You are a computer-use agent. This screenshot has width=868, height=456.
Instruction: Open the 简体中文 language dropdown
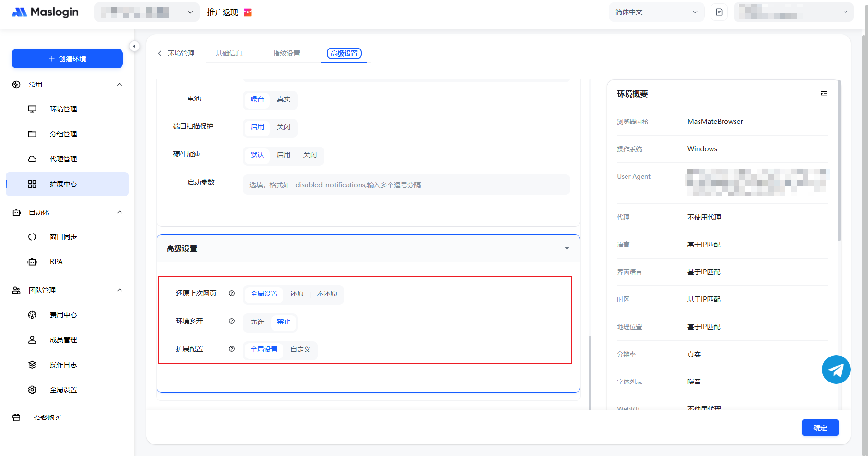point(656,12)
